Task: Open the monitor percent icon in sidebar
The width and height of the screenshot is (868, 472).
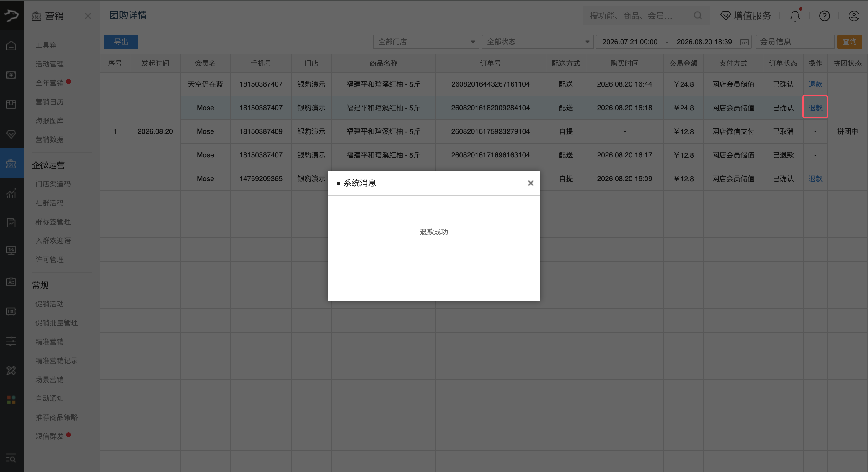Action: tap(12, 250)
